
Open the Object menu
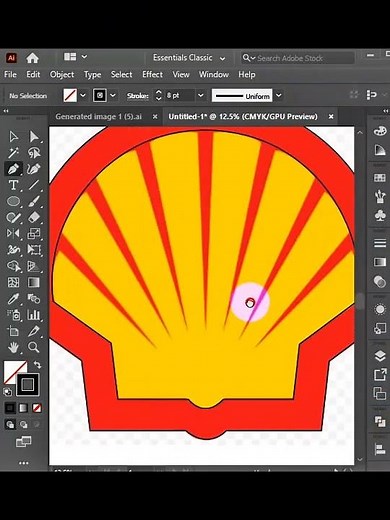click(x=62, y=74)
